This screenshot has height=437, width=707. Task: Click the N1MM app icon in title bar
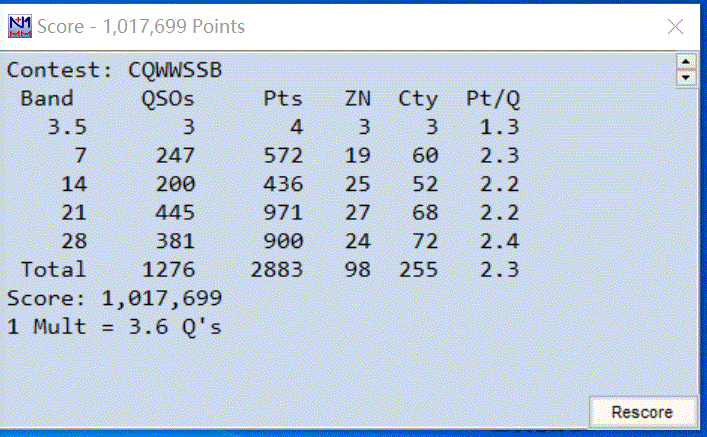(20, 27)
